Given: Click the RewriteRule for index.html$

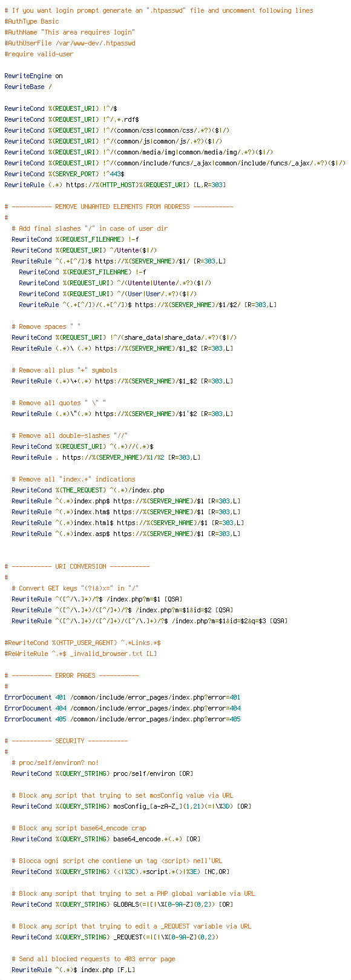Looking at the screenshot, I should point(128,523).
